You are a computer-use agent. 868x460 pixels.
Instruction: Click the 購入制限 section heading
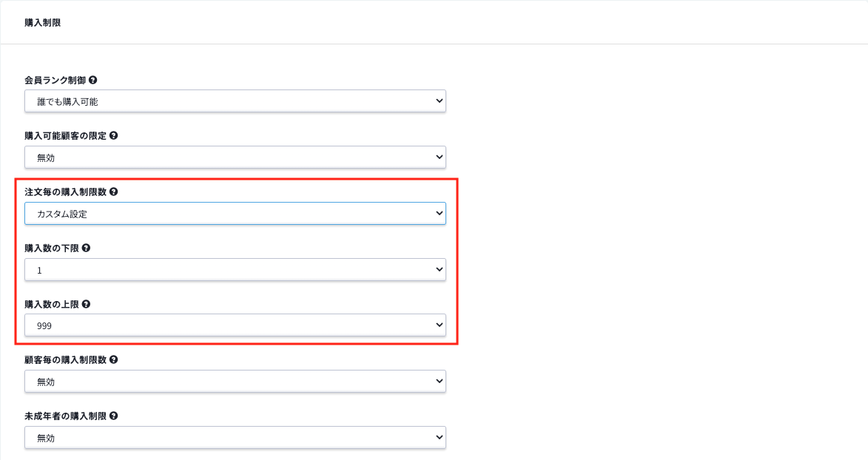[43, 23]
